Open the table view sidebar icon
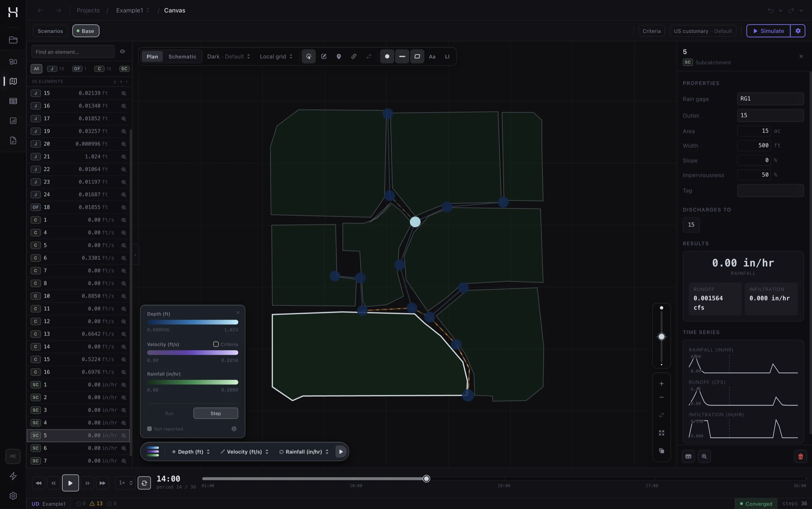 (13, 101)
